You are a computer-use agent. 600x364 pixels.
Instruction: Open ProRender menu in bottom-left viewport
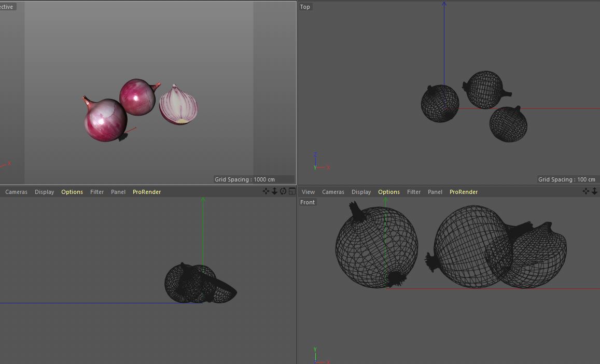147,192
